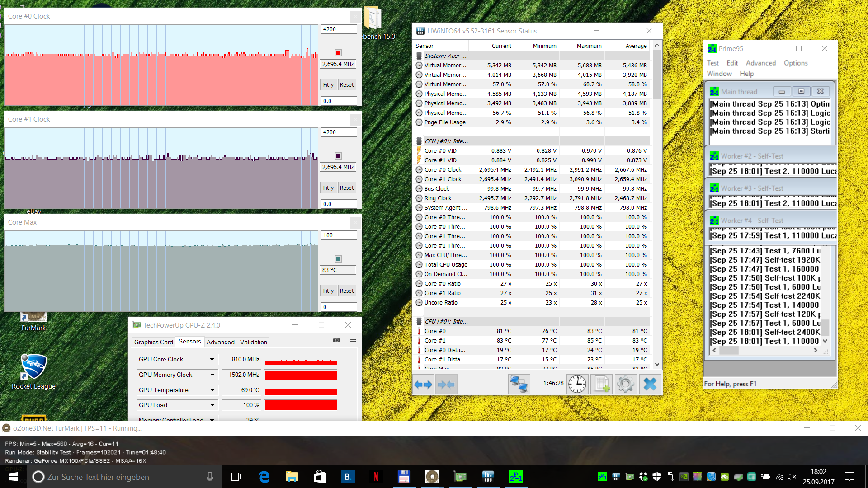Open HWiNFO sensor settings gear icon
868x488 pixels.
(626, 385)
